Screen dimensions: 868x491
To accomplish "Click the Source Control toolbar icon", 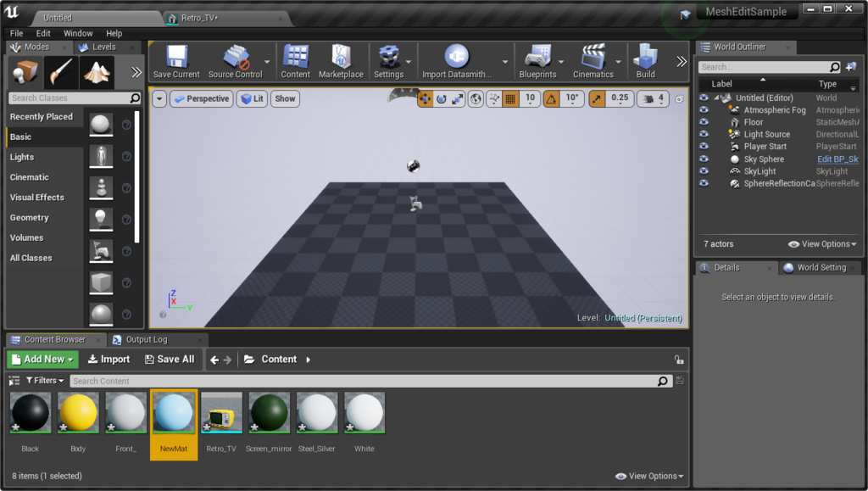I will [235, 58].
